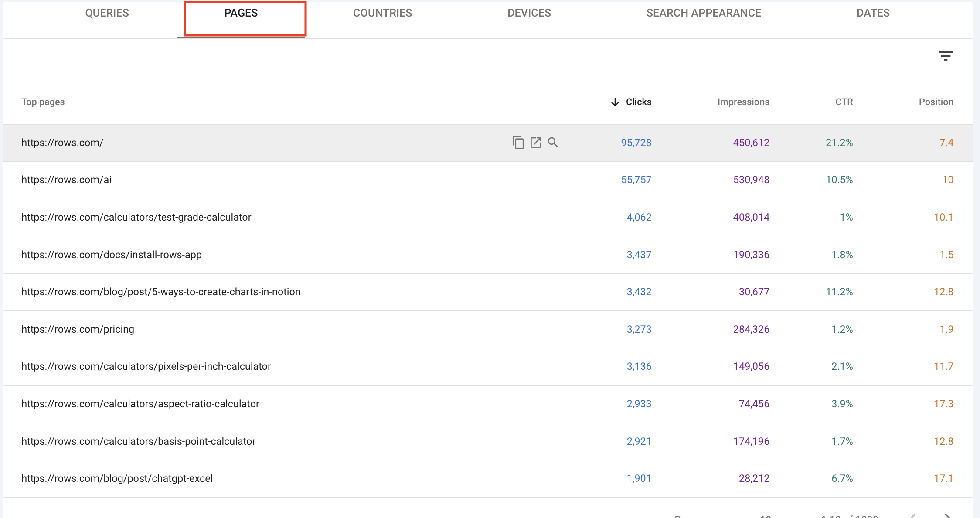Sort table by Position column

click(x=936, y=102)
